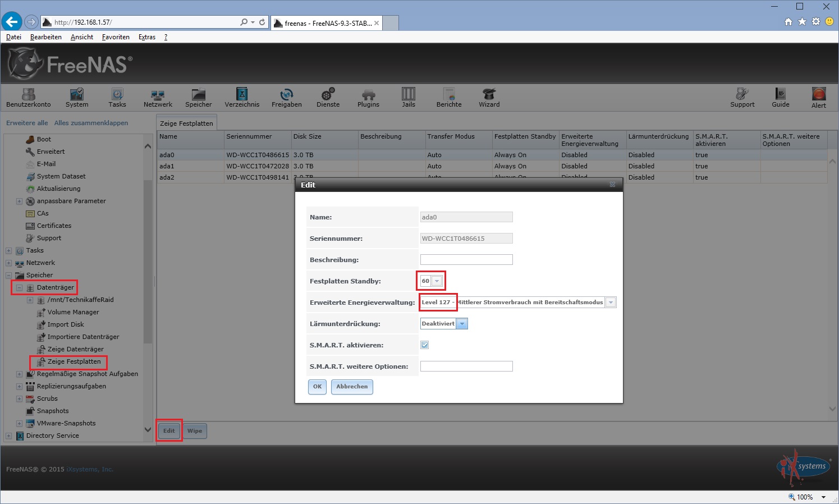Launch the Wizard toolbar icon
The image size is (839, 504).
point(489,98)
